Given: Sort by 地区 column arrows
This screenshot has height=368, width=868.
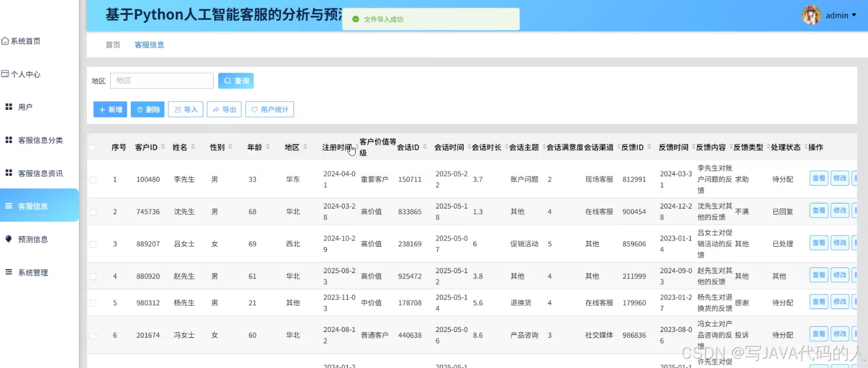Looking at the screenshot, I should tap(305, 147).
